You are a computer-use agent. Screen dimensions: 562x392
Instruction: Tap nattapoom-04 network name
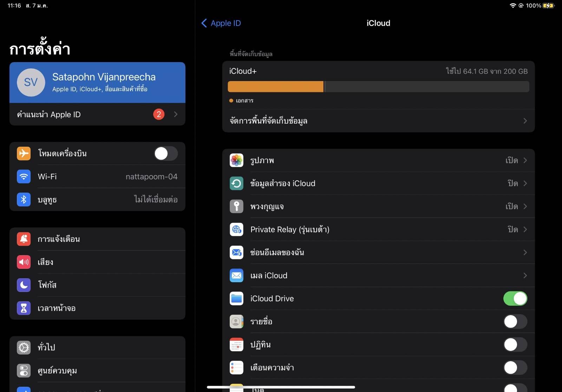pyautogui.click(x=151, y=177)
